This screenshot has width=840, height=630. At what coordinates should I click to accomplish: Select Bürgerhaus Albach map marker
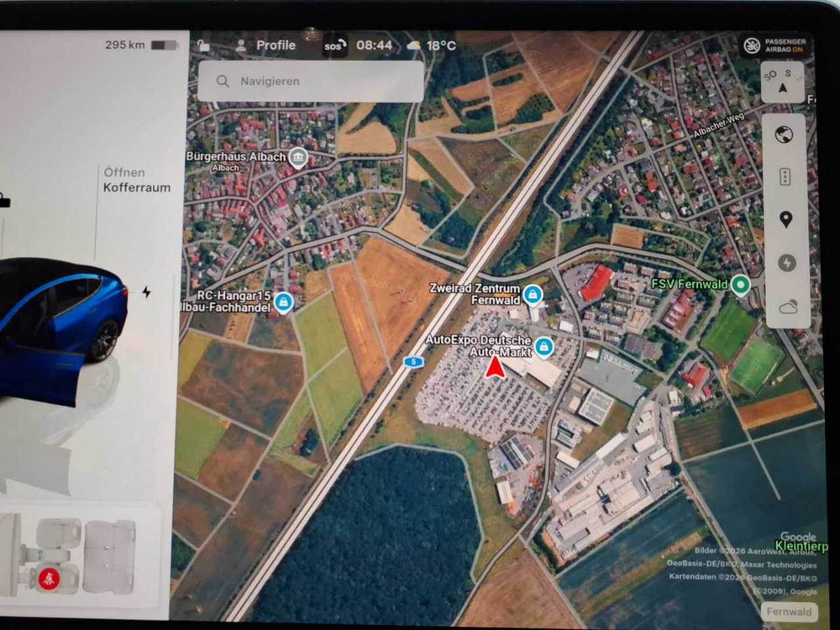point(298,157)
